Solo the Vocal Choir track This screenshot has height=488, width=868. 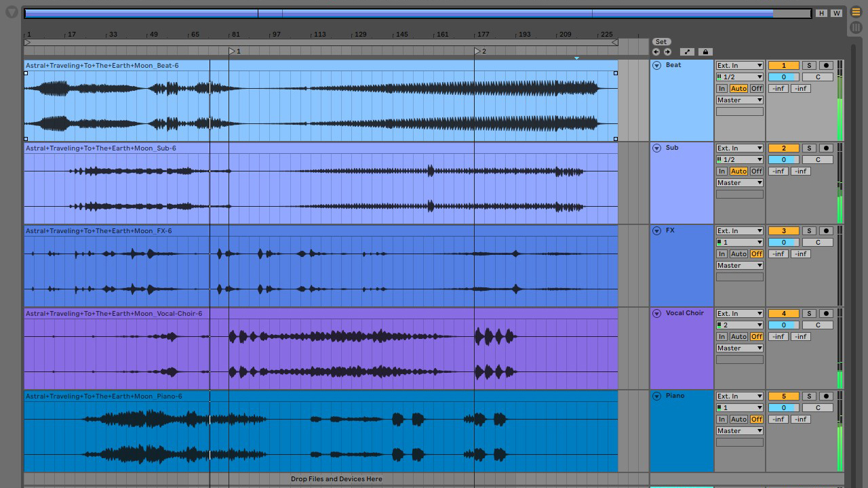809,314
